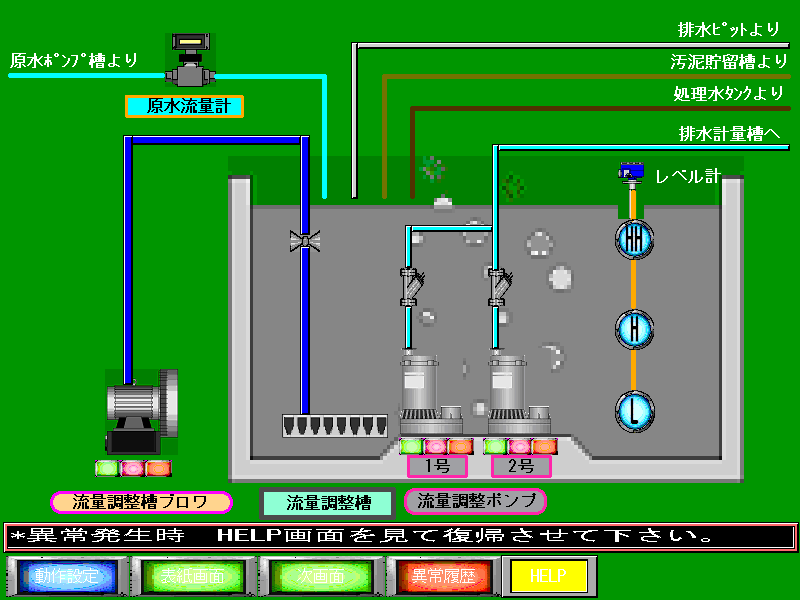800x600 pixels.
Task: Click the HH level indicator circle
Action: click(633, 238)
